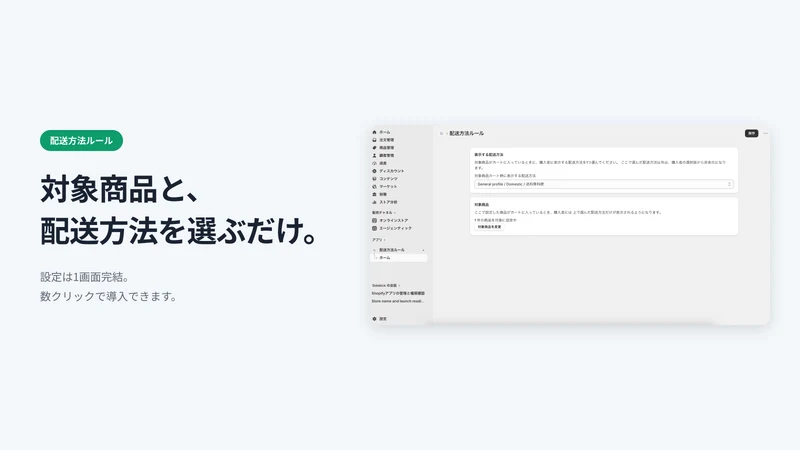800x450 pixels.
Task: Click the ディスカウント discount icon
Action: [x=374, y=171]
